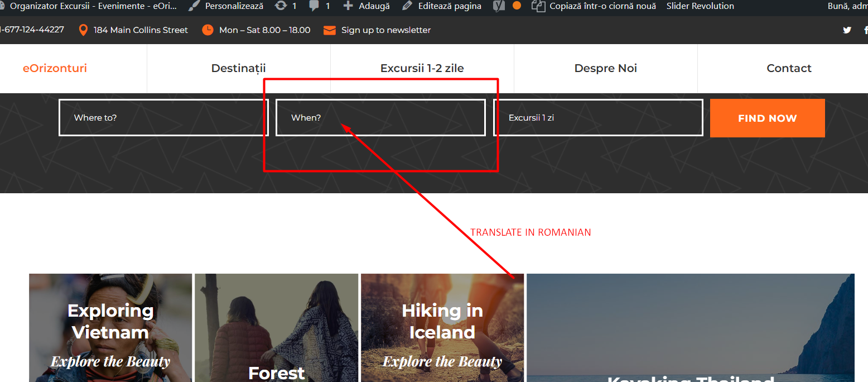The image size is (868, 382).
Task: Open the Despre Noi page
Action: 605,68
